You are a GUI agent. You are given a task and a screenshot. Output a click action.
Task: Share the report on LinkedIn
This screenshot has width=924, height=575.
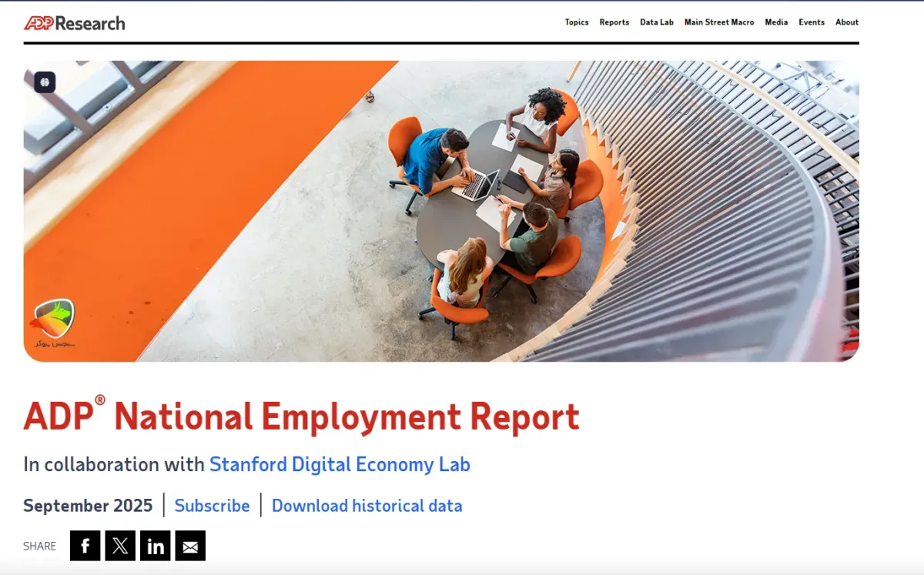[x=156, y=546]
